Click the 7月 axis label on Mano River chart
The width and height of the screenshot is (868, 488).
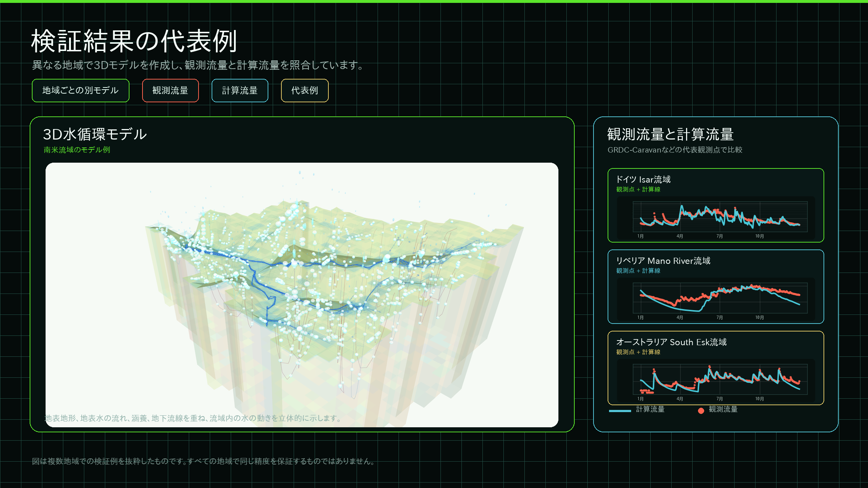point(720,317)
